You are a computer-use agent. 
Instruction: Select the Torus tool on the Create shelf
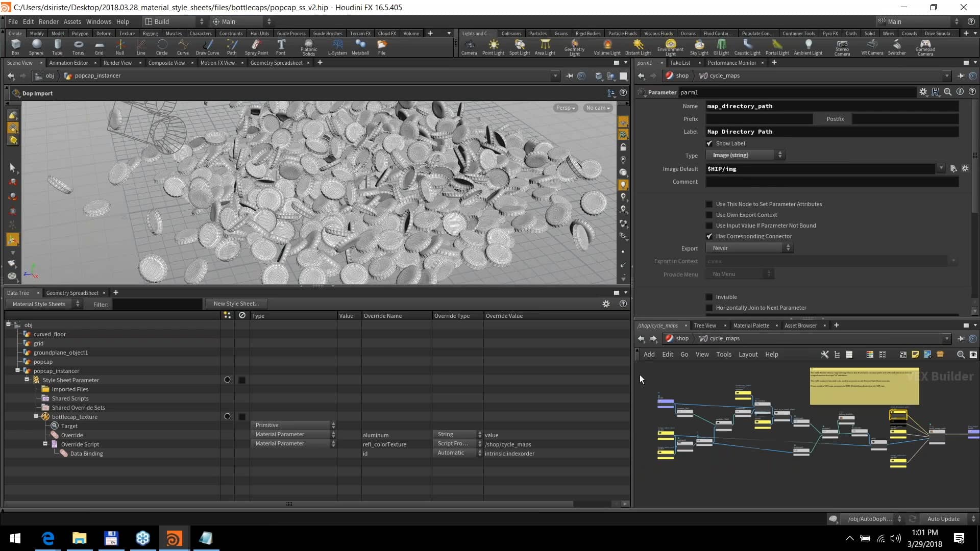point(78,47)
